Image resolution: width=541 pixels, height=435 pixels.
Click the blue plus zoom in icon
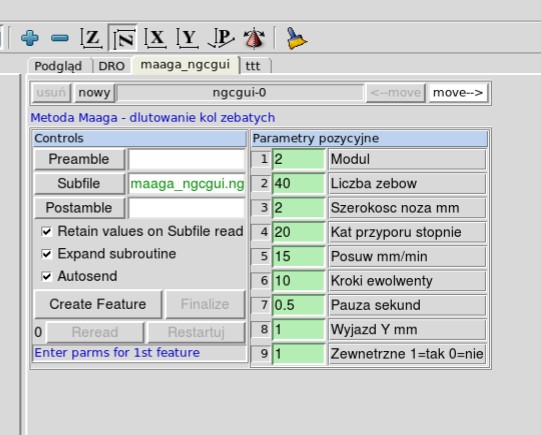coord(30,38)
